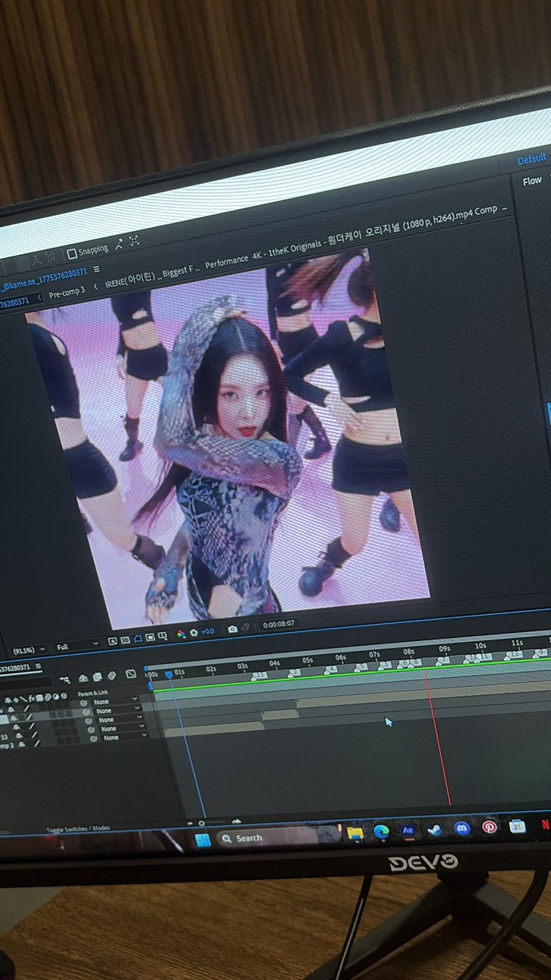Click the reset exposure icon

tap(194, 632)
